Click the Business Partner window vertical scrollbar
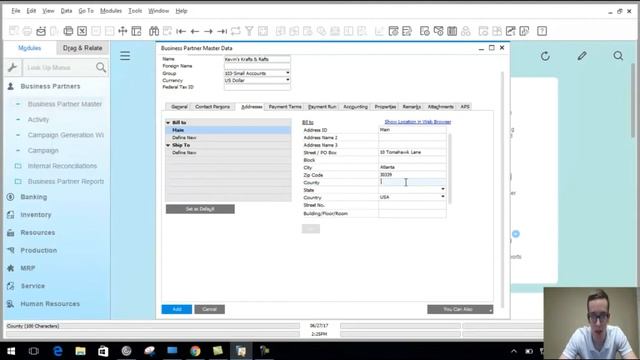This screenshot has height=360, width=640. (x=502, y=190)
